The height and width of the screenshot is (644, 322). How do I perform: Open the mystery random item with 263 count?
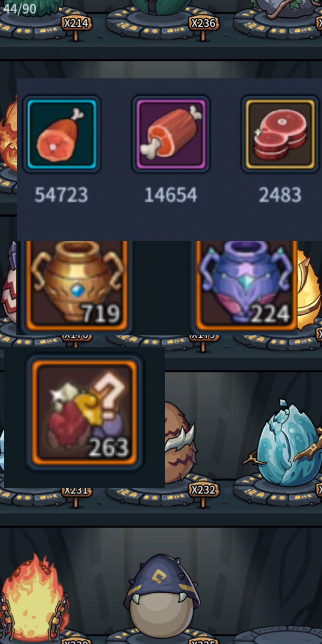coord(84,413)
